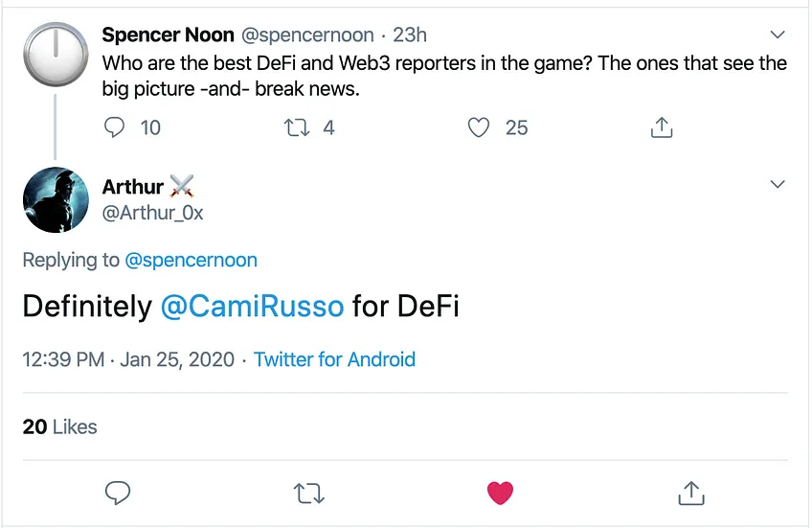Retweet Spencer Noon's tweet
This screenshot has height=528, width=812.
297,127
